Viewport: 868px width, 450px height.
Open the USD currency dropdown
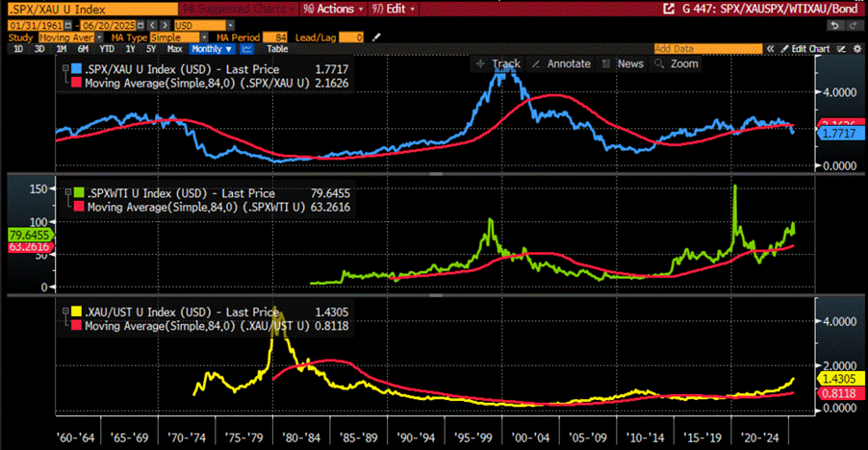[204, 25]
